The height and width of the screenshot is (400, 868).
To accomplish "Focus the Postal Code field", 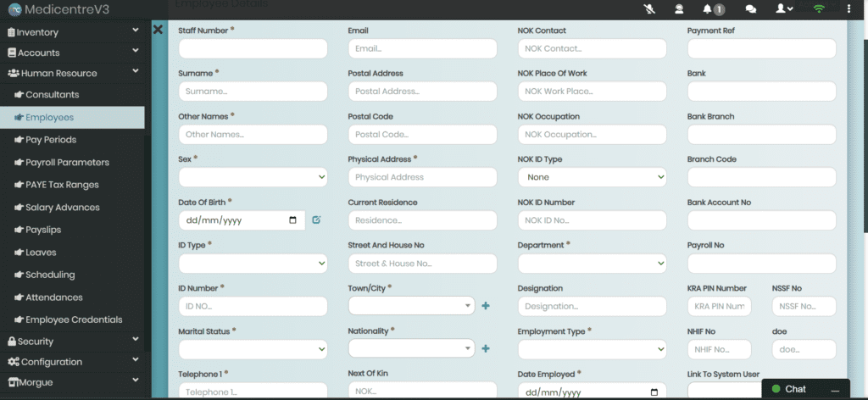I will [x=422, y=135].
